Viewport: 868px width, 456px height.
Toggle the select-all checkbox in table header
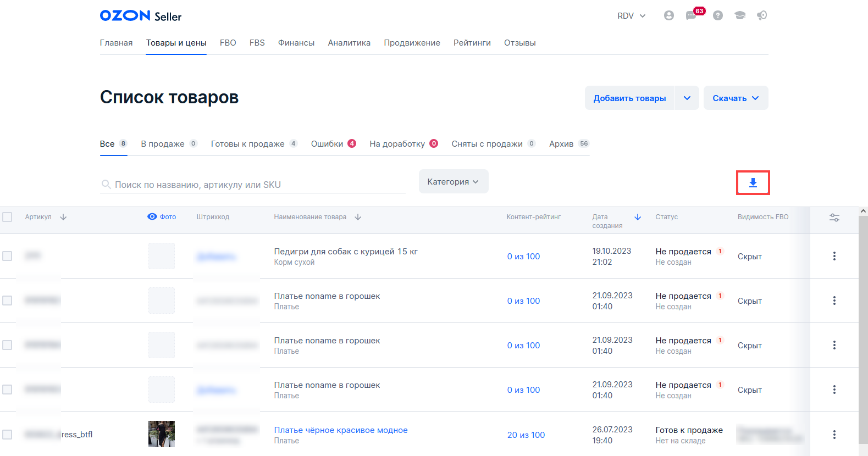click(7, 217)
